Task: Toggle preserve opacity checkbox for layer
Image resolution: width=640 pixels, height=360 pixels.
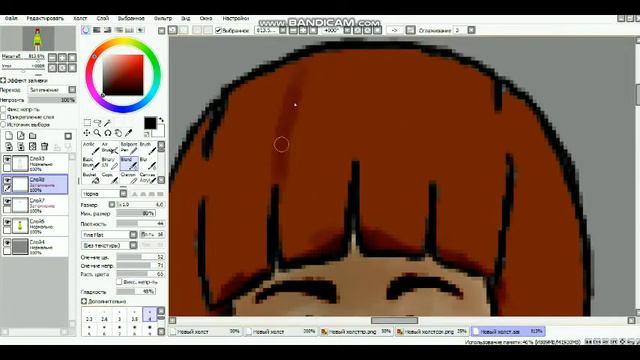Action: (3, 109)
